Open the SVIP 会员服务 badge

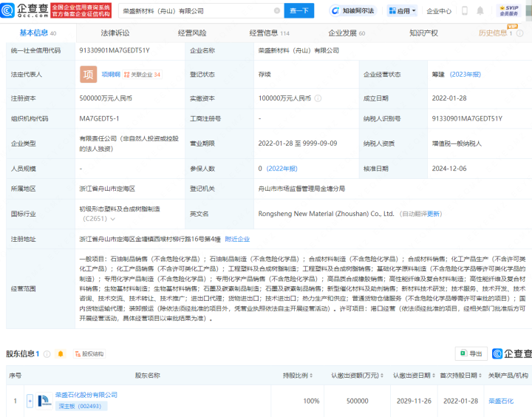(x=509, y=10)
